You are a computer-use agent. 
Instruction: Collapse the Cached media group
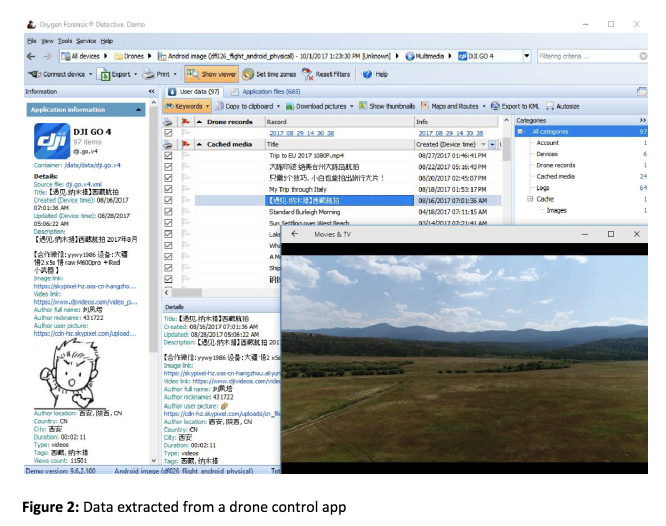[199, 144]
